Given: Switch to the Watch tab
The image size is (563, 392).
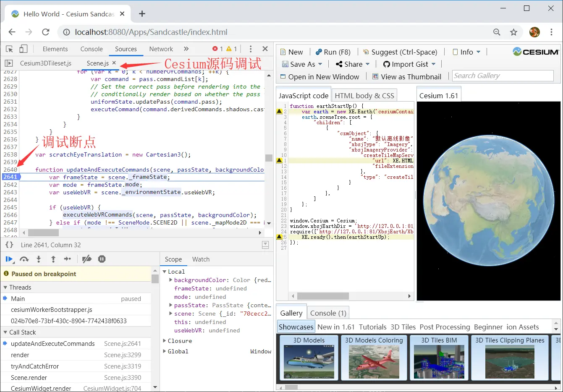Looking at the screenshot, I should [201, 259].
